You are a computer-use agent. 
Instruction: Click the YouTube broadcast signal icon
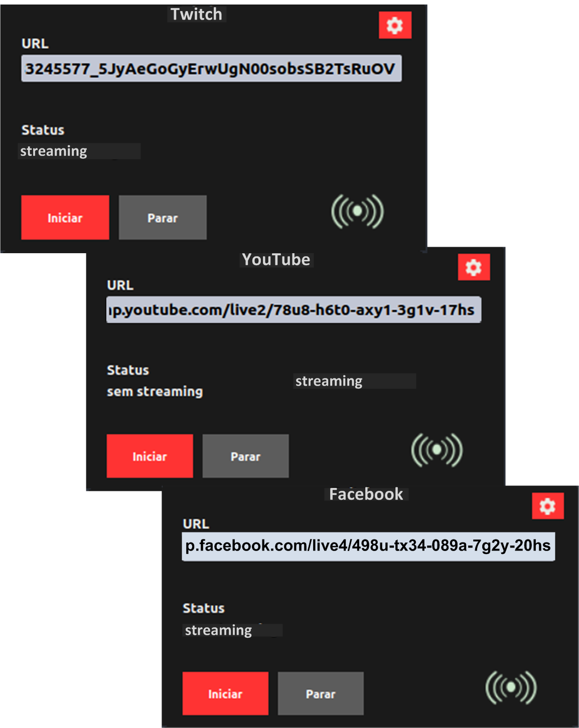pyautogui.click(x=437, y=450)
